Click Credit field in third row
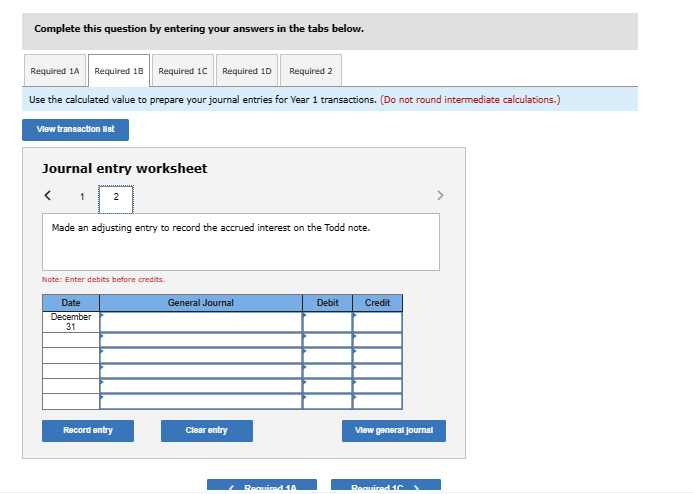The width and height of the screenshot is (693, 494). 377,356
